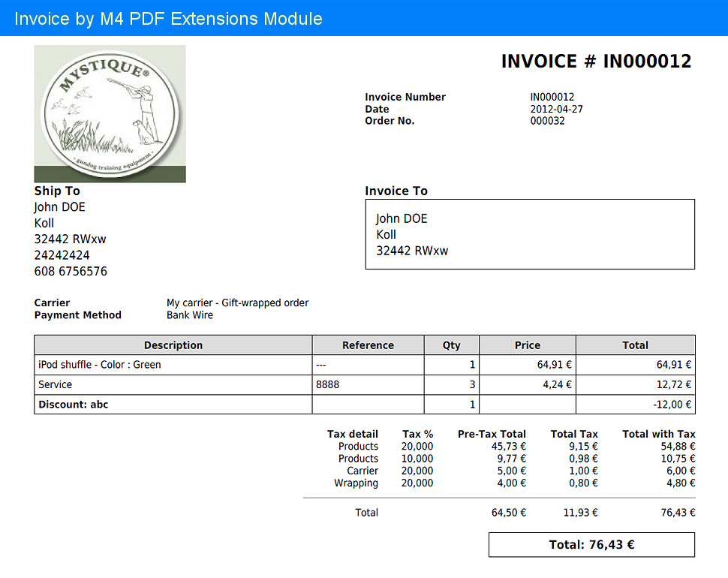This screenshot has height=578, width=728.
Task: Click the Products tax amount '0,98 €'
Action: point(584,459)
